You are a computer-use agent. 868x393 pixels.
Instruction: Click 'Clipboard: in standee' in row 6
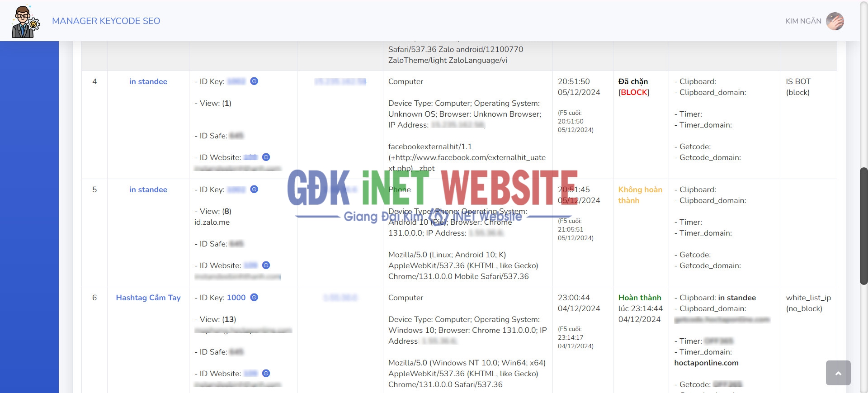click(x=715, y=298)
